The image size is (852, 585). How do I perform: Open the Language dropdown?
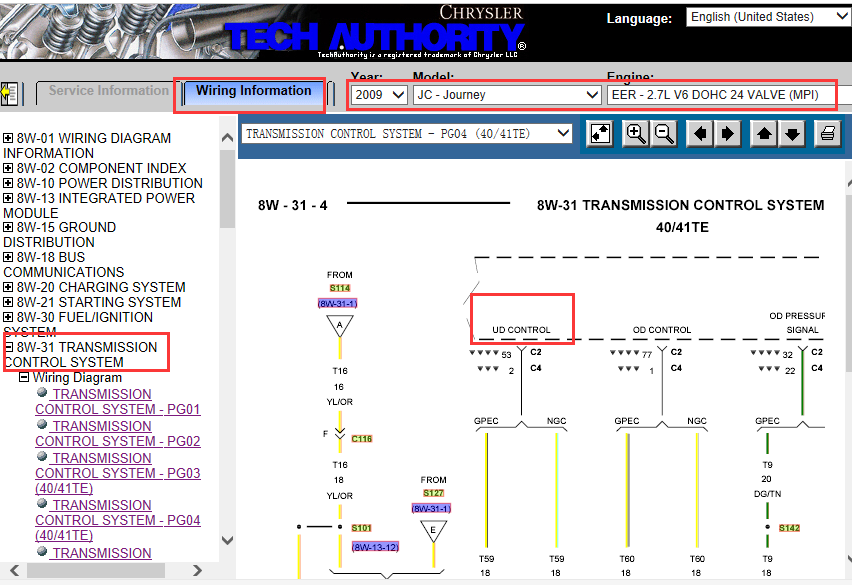pos(767,17)
